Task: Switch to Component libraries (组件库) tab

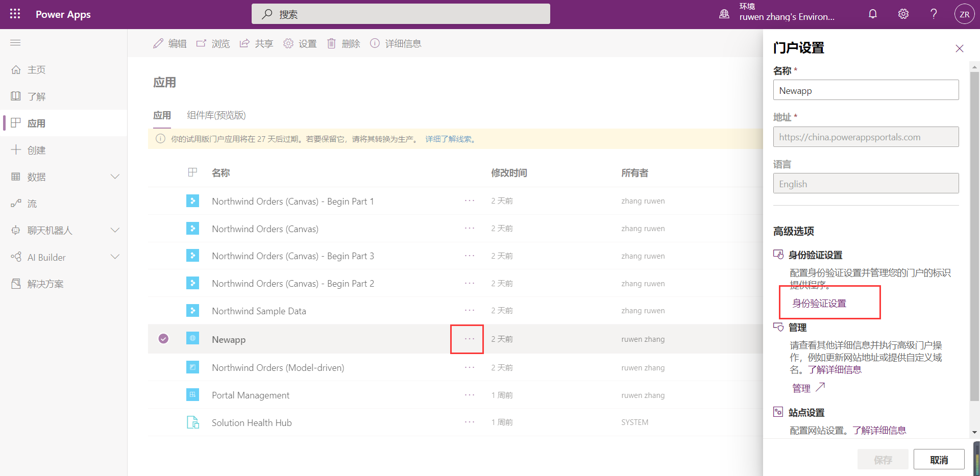Action: [x=216, y=115]
